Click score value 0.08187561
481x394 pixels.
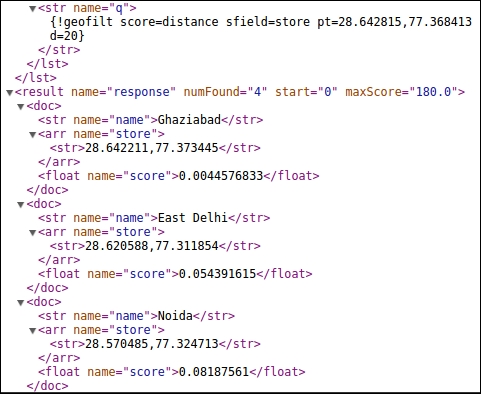[214, 372]
